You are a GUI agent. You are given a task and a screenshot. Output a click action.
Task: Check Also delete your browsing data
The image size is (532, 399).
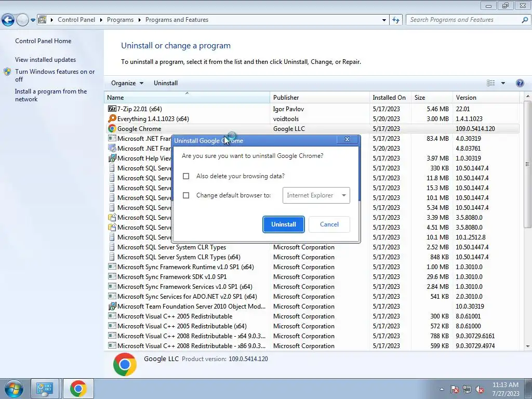pyautogui.click(x=186, y=176)
